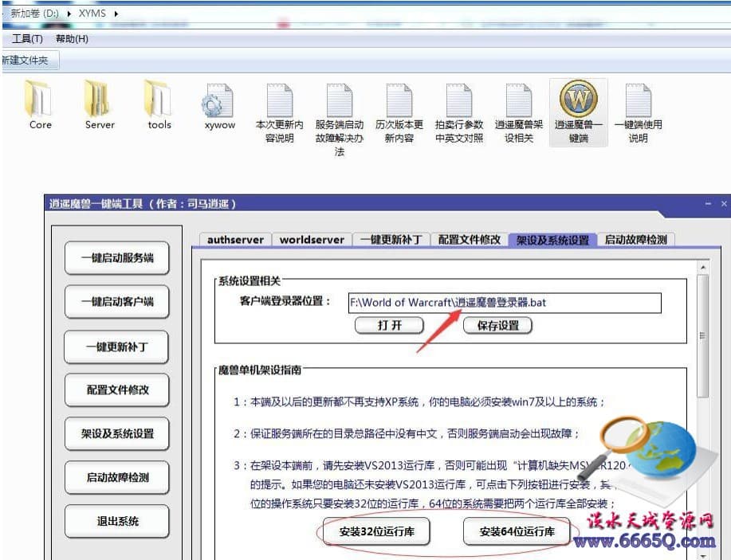
Task: Switch to the worldserver tab
Action: pos(312,240)
